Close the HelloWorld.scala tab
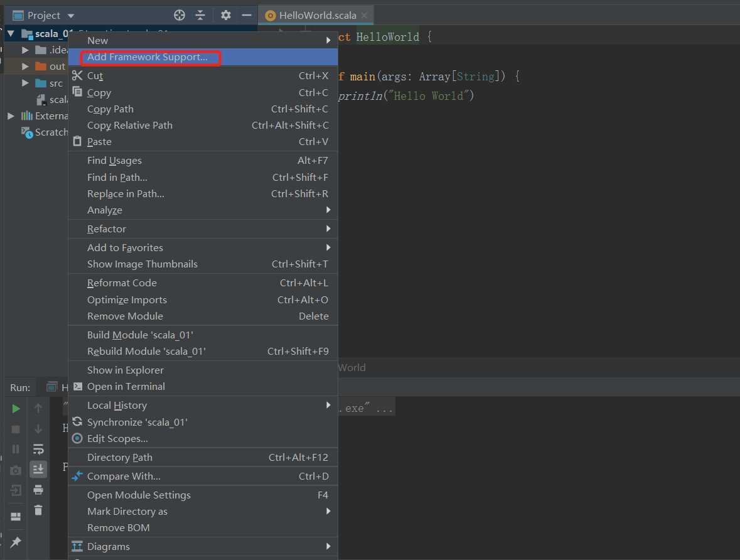Screen dimensions: 740x560 [364, 15]
